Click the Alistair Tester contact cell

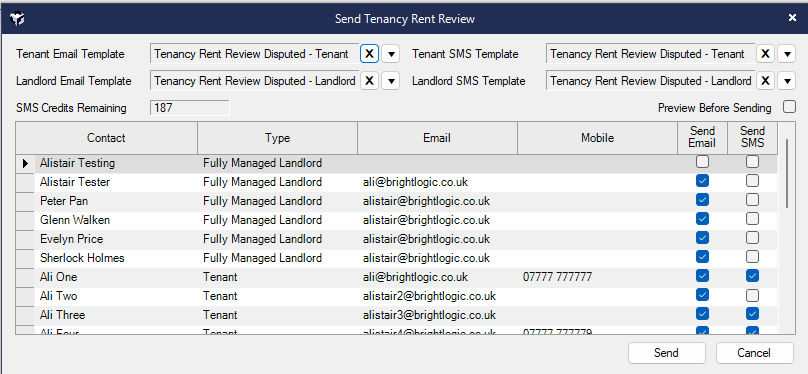click(116, 182)
